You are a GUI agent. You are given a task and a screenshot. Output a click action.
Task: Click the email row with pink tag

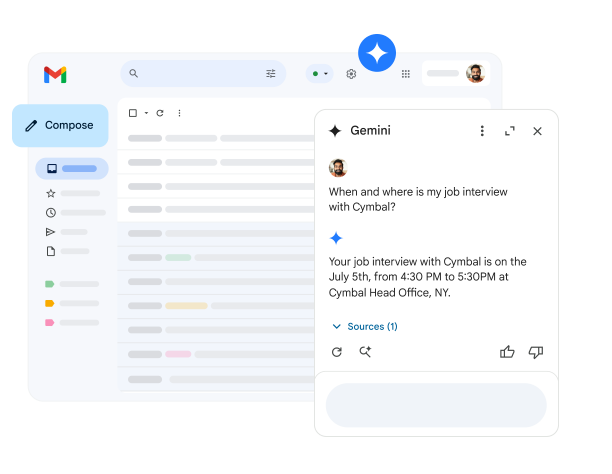click(x=216, y=355)
